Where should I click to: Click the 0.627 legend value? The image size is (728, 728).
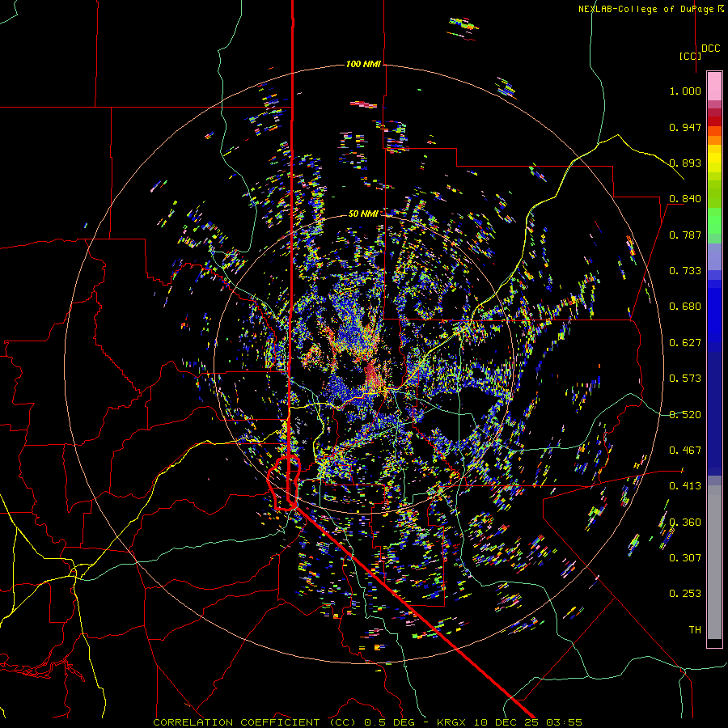click(x=685, y=343)
